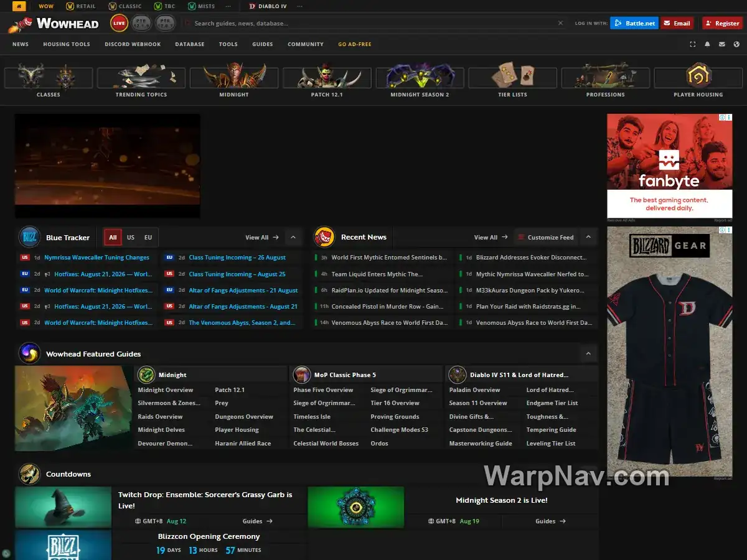
Task: Open the Database menu
Action: click(190, 44)
